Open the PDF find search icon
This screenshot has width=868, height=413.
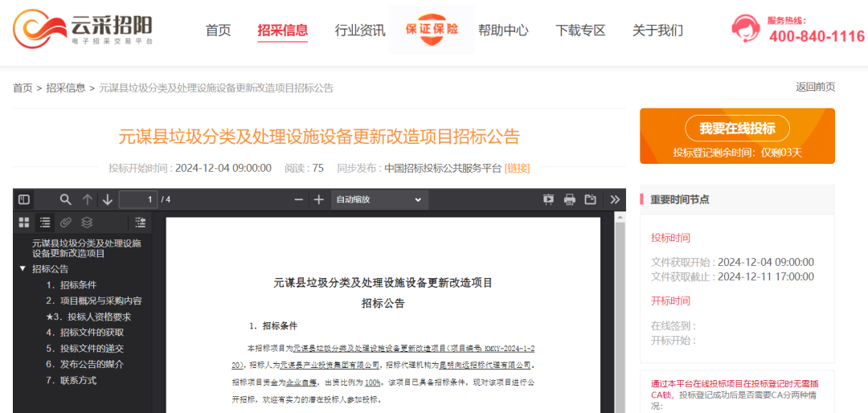(66, 199)
